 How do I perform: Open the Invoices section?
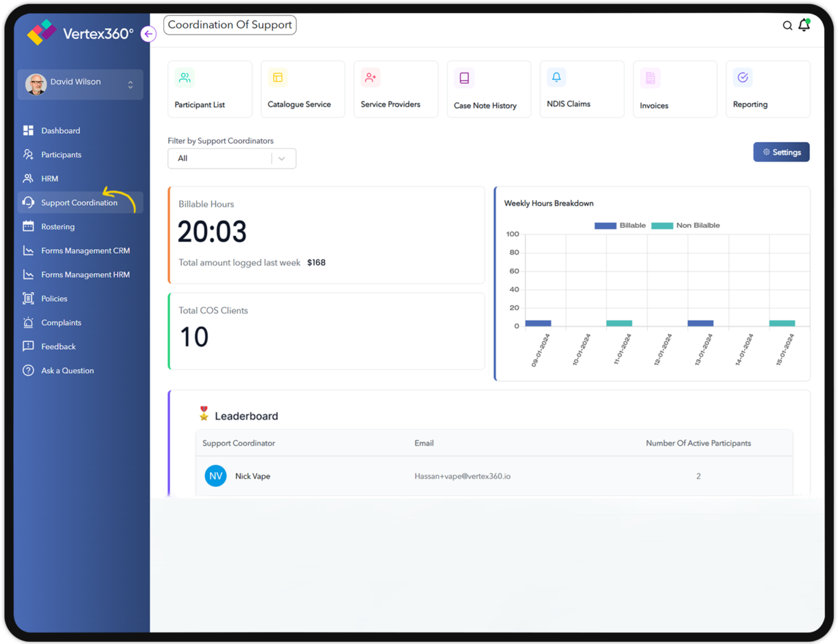click(675, 88)
